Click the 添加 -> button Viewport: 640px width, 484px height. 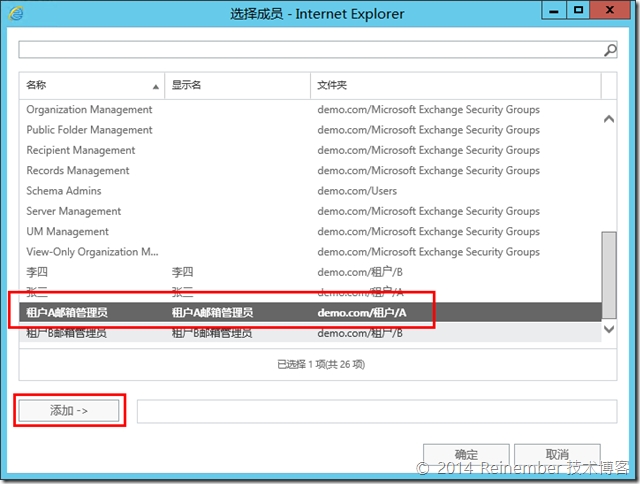click(69, 411)
